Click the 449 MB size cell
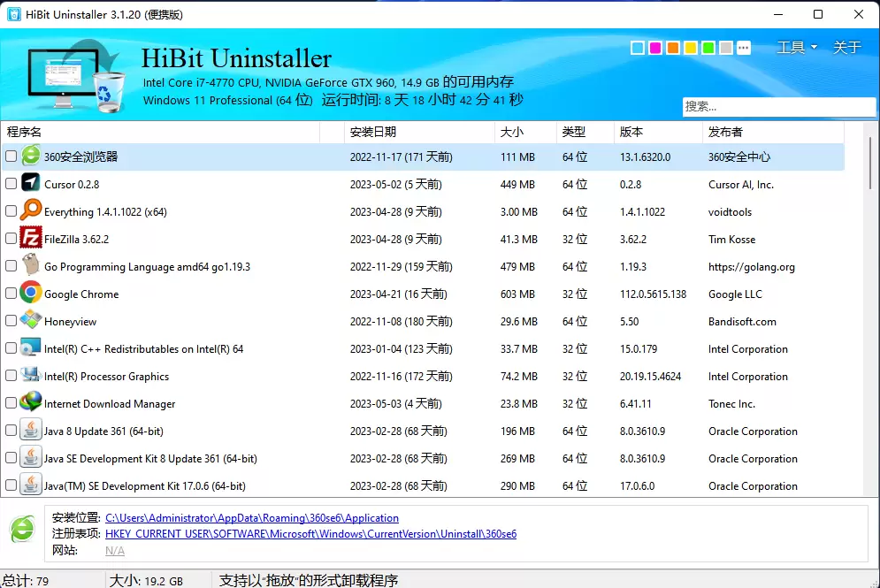Screen dimensions: 880x588 pyautogui.click(x=517, y=185)
